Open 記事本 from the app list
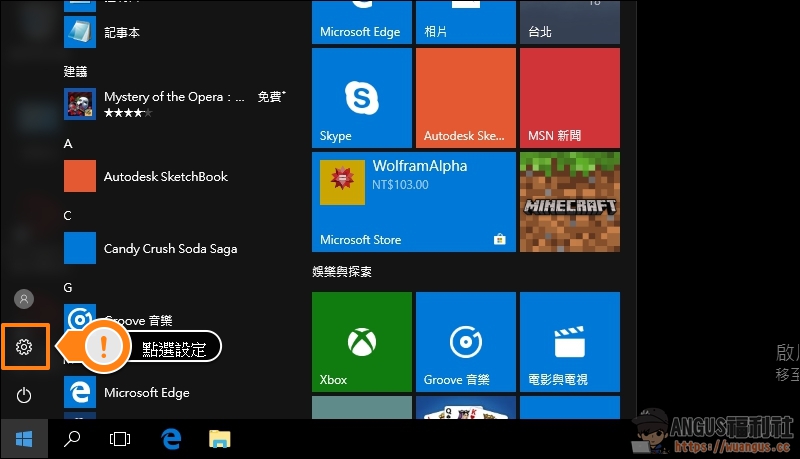 pos(122,33)
